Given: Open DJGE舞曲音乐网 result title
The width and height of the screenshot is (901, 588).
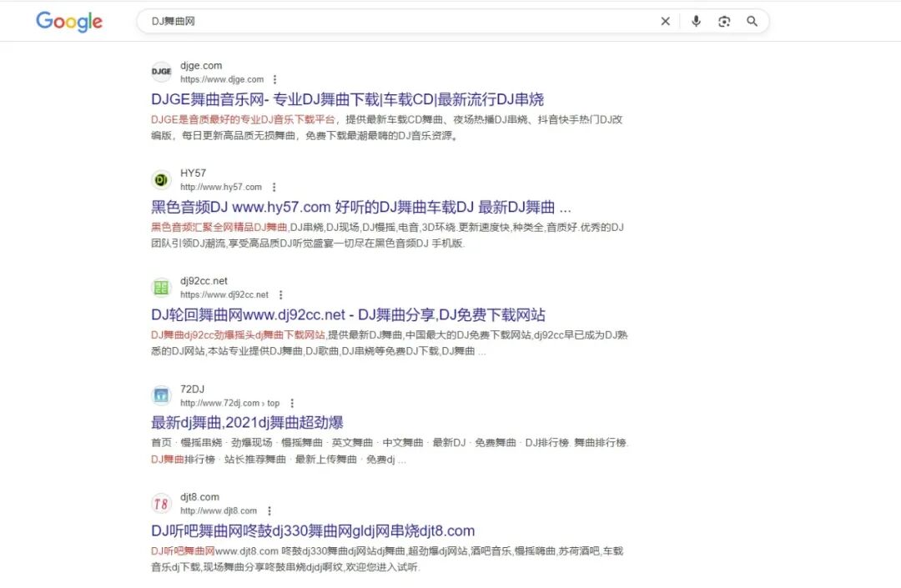Looking at the screenshot, I should point(347,99).
